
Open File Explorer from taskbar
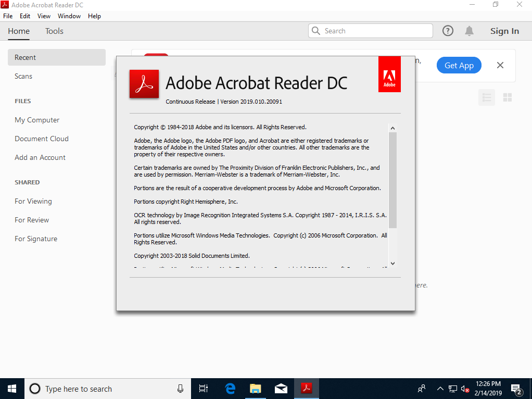pyautogui.click(x=255, y=389)
